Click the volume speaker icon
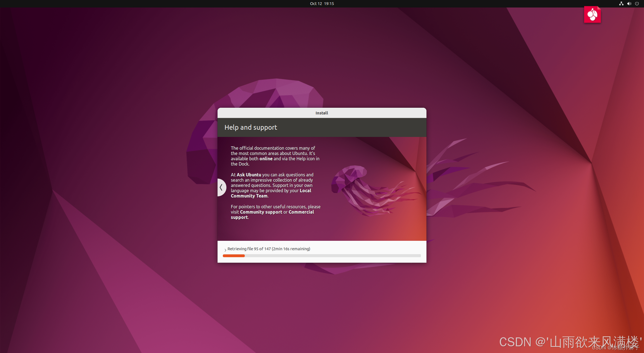Viewport: 644px width, 353px height. [x=629, y=4]
